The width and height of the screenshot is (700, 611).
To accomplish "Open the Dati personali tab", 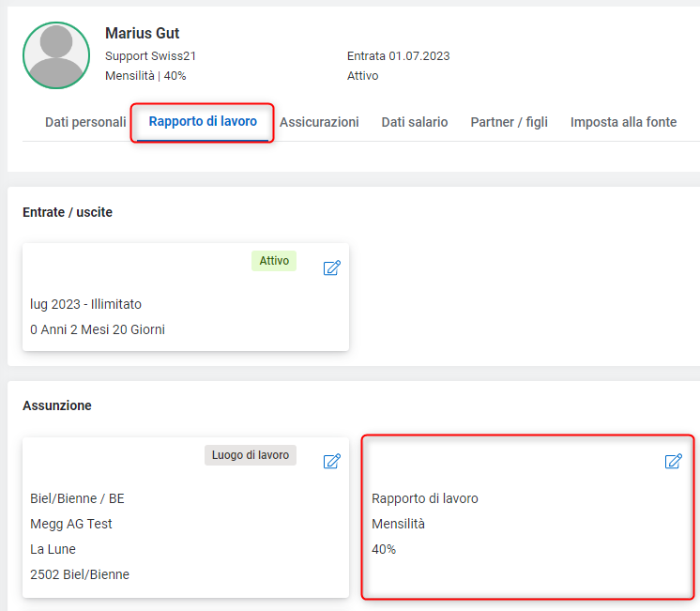I will coord(85,122).
